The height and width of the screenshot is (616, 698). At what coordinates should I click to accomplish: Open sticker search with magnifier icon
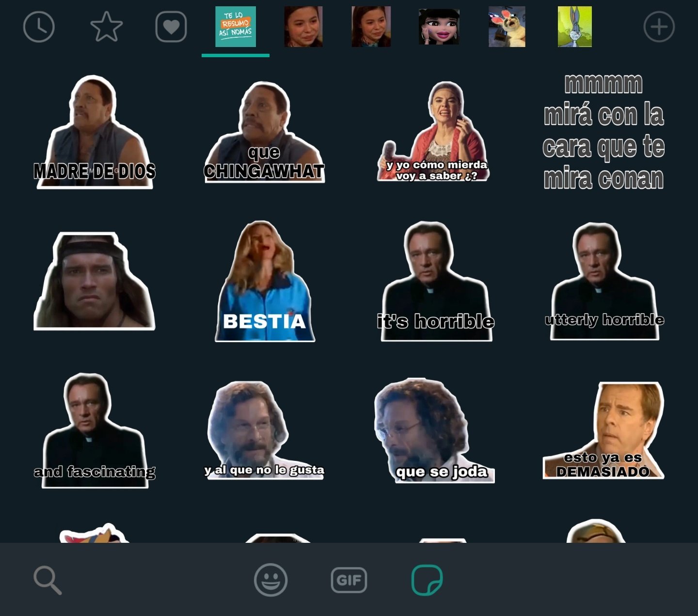tap(48, 580)
